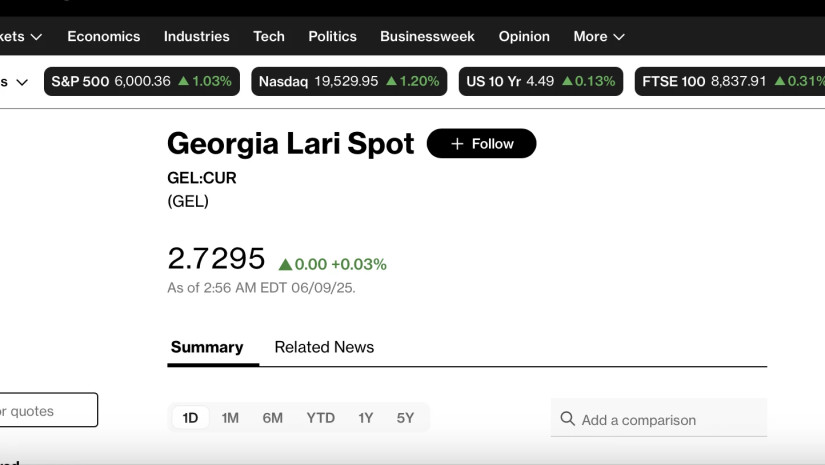Select the 1D chart range
The height and width of the screenshot is (465, 825).
(190, 418)
